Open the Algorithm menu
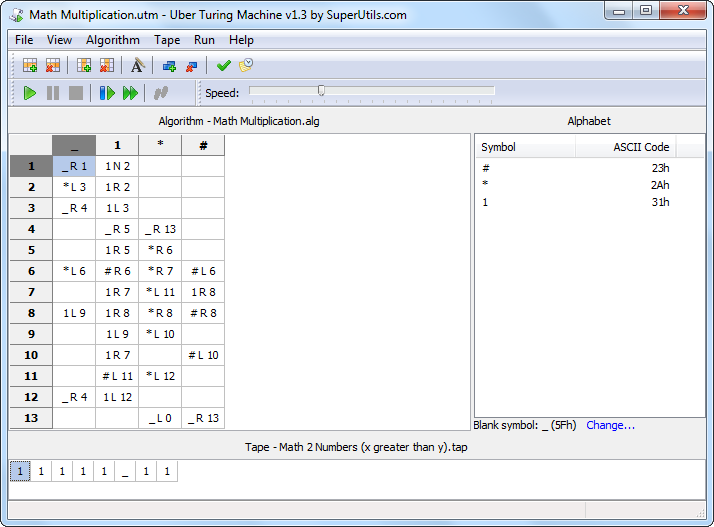Image resolution: width=714 pixels, height=527 pixels. click(112, 40)
